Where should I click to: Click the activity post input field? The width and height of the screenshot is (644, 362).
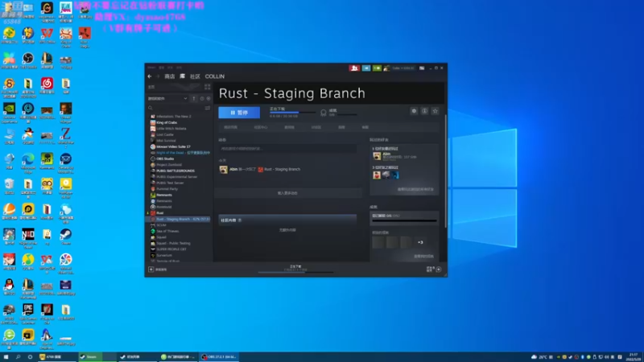288,149
